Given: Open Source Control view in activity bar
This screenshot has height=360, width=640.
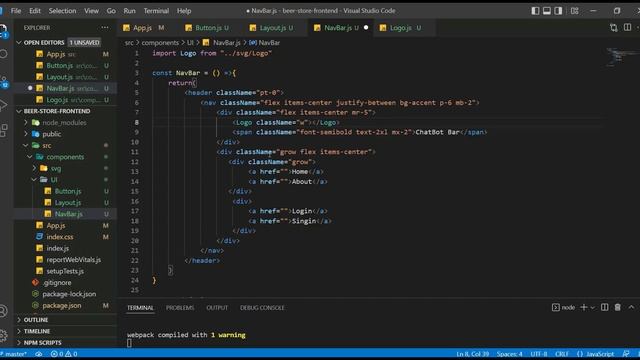Looking at the screenshot, I should [x=4, y=81].
